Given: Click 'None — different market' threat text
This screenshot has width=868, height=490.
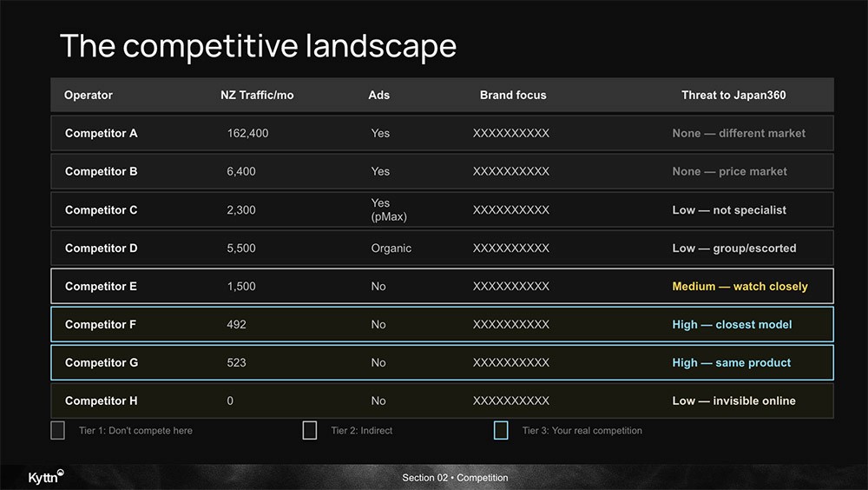Looking at the screenshot, I should coord(739,133).
